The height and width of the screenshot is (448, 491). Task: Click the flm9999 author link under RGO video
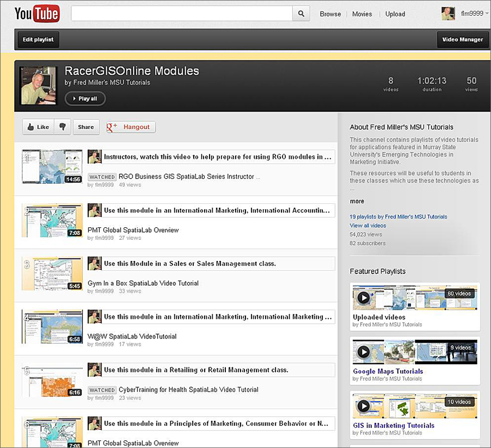point(104,185)
